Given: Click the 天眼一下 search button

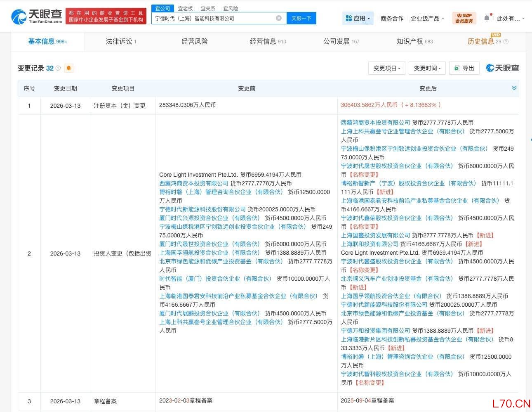Looking at the screenshot, I should click(301, 18).
